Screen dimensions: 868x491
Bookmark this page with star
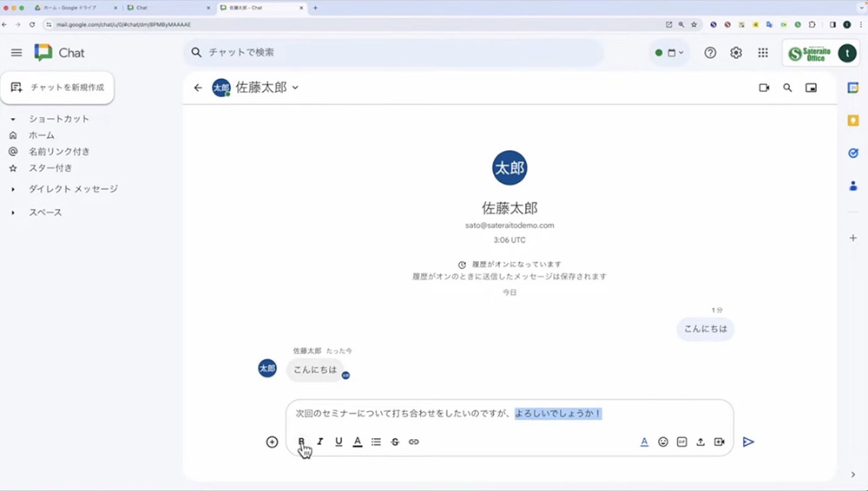pyautogui.click(x=694, y=24)
